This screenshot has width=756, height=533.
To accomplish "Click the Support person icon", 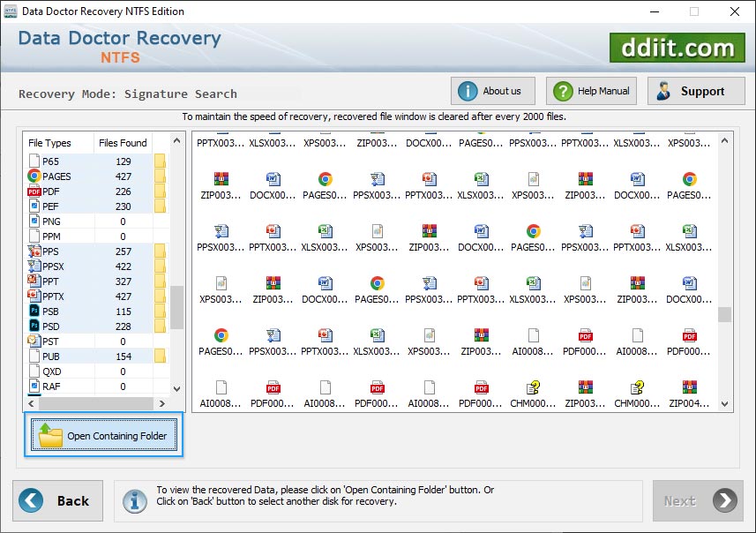I will tap(664, 90).
